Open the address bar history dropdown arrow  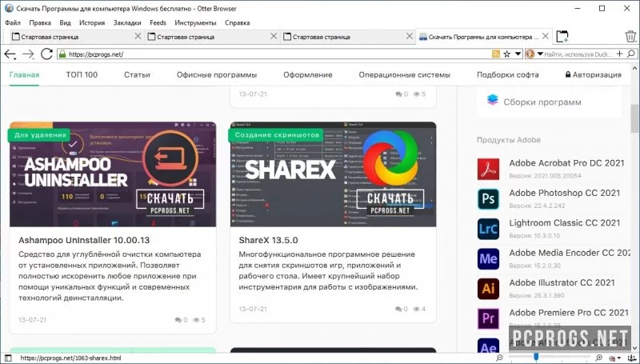coord(518,54)
